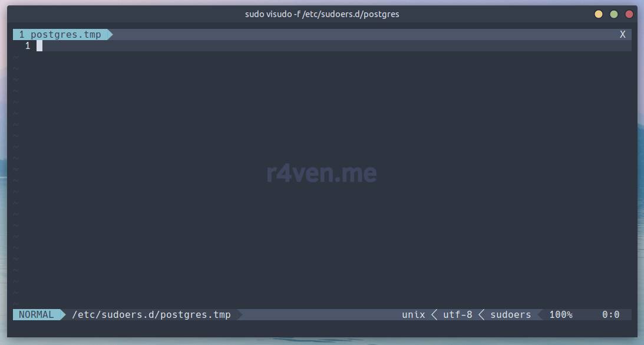Screen dimensions: 644x345
Task: Click the r4ven.me watermark text
Action: (322, 173)
